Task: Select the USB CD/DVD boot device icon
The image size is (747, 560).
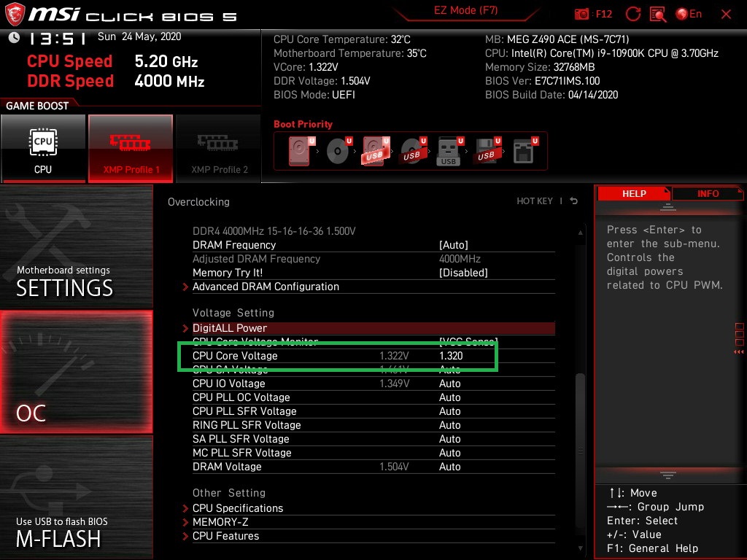Action: point(414,150)
